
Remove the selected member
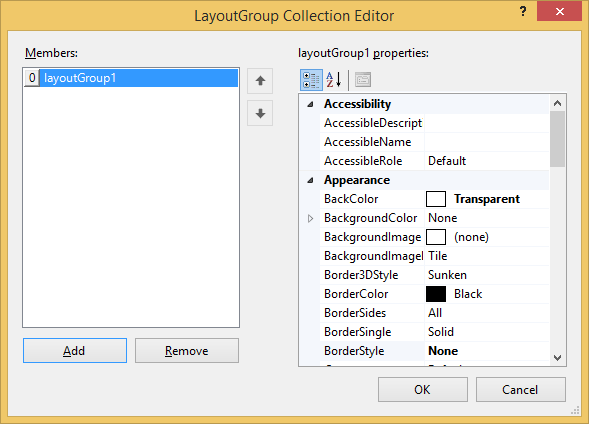187,350
